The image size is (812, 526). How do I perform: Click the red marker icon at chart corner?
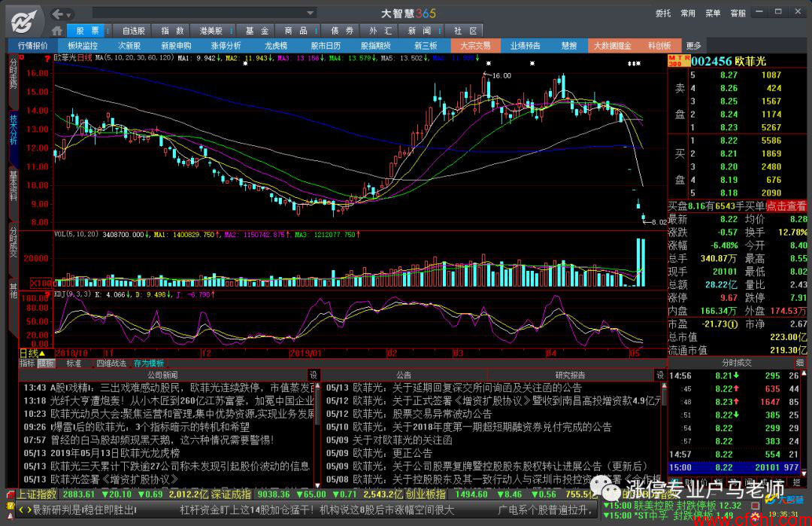coord(22,57)
